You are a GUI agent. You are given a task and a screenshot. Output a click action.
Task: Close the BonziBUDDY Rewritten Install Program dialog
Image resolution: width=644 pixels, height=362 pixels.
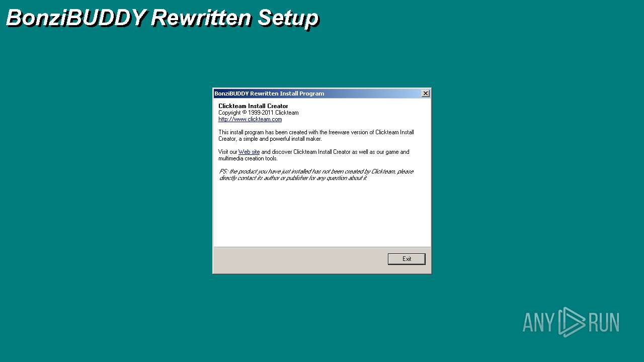point(426,94)
